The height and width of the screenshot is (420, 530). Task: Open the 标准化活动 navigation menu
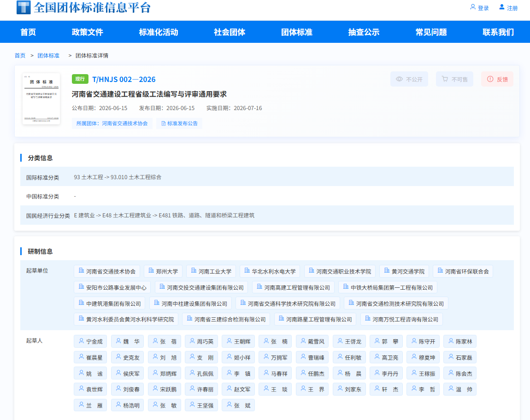pos(159,32)
